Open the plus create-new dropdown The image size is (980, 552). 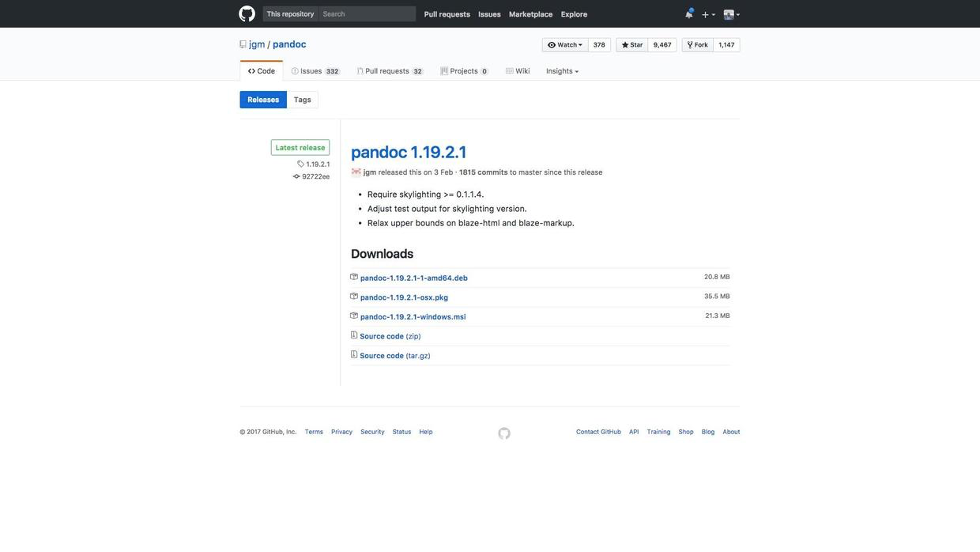(x=708, y=14)
